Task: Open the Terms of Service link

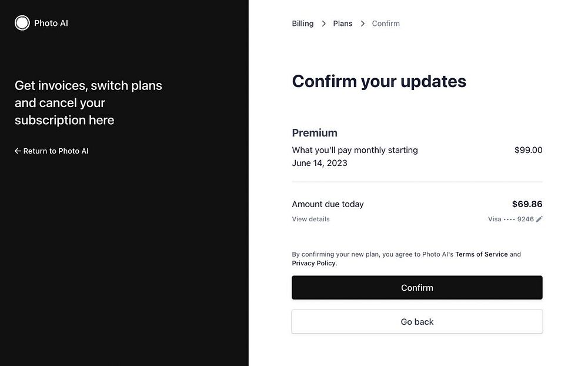Action: pyautogui.click(x=482, y=254)
